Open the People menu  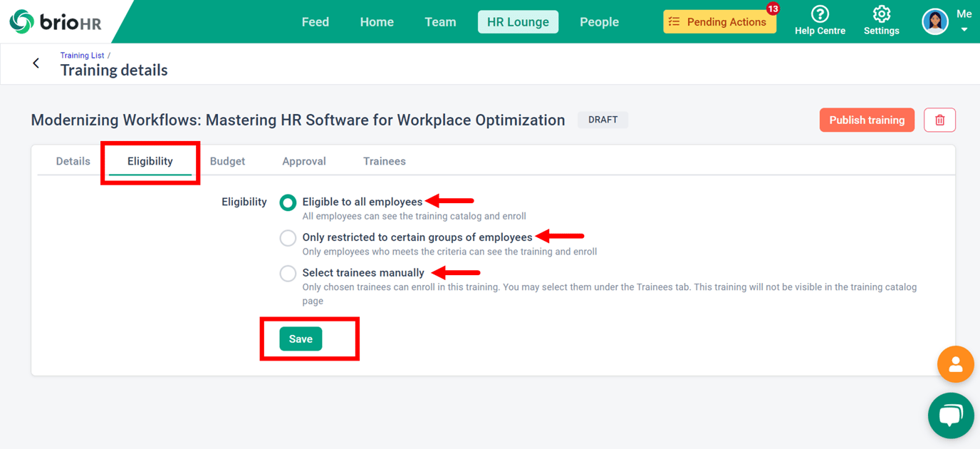[599, 22]
